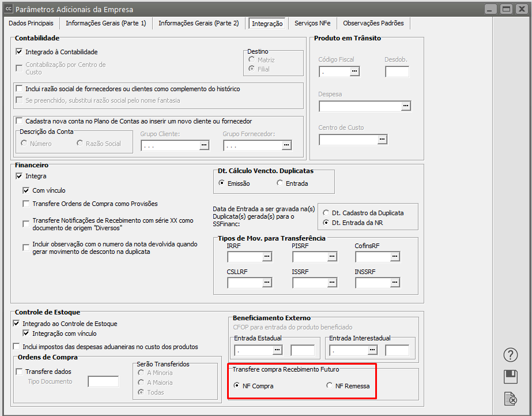Open IRRF movement type lookup
532x416 pixels.
267,257
